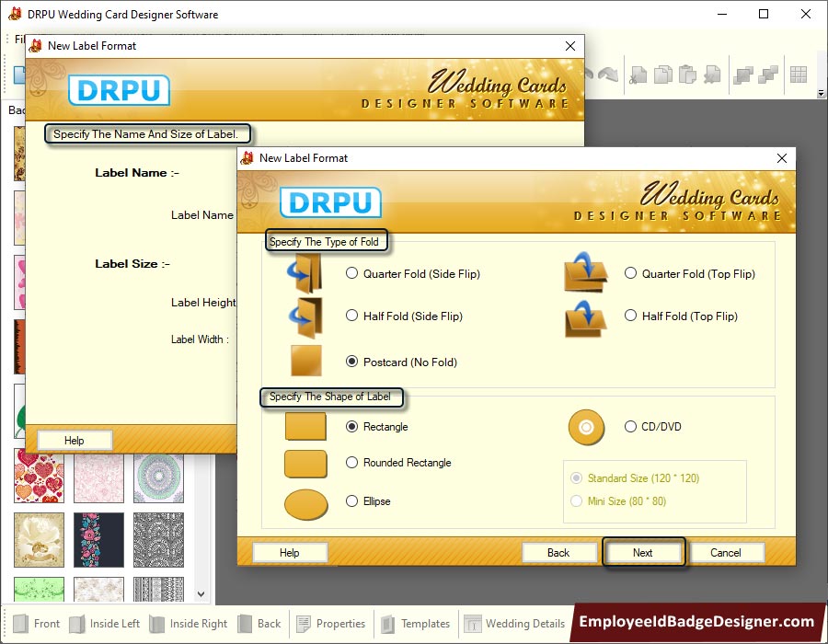
Task: Click the background list scroll-down arrow
Action: (x=201, y=593)
